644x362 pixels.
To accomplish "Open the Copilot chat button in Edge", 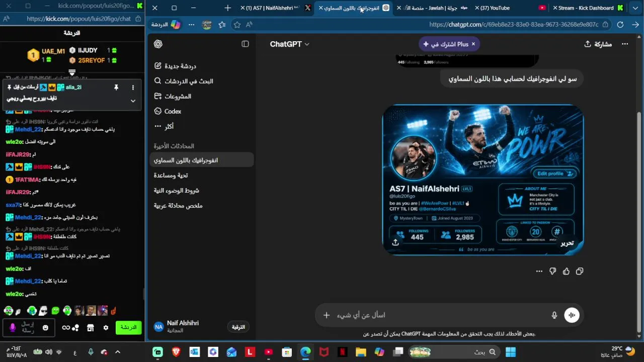I will pyautogui.click(x=166, y=25).
